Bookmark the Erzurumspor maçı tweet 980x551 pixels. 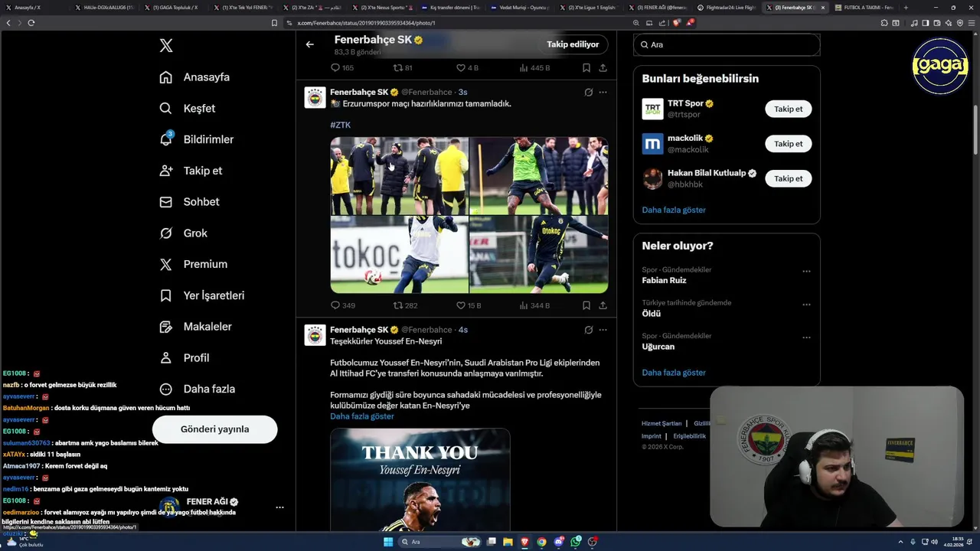tap(586, 305)
